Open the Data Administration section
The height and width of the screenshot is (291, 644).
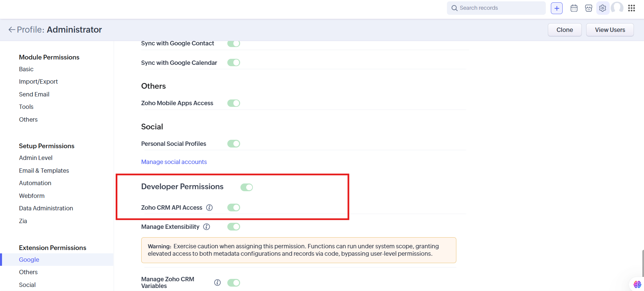46,208
